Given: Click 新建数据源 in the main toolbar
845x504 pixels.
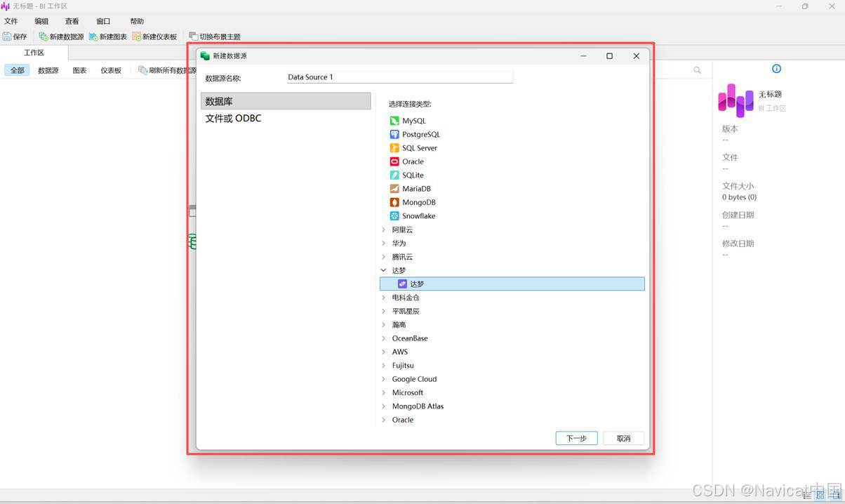Looking at the screenshot, I should coord(61,37).
